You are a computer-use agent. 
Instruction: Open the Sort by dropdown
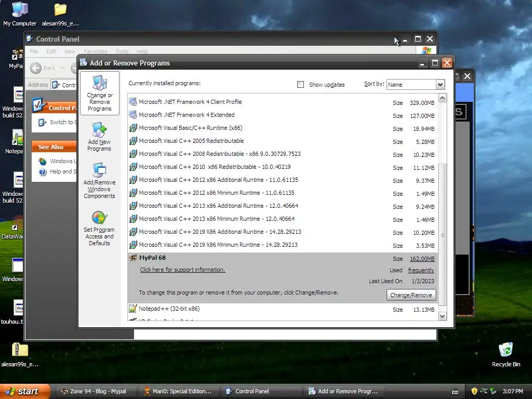(440, 85)
